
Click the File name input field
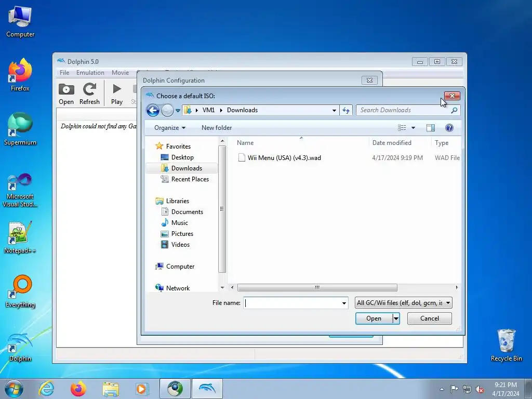[x=292, y=303]
